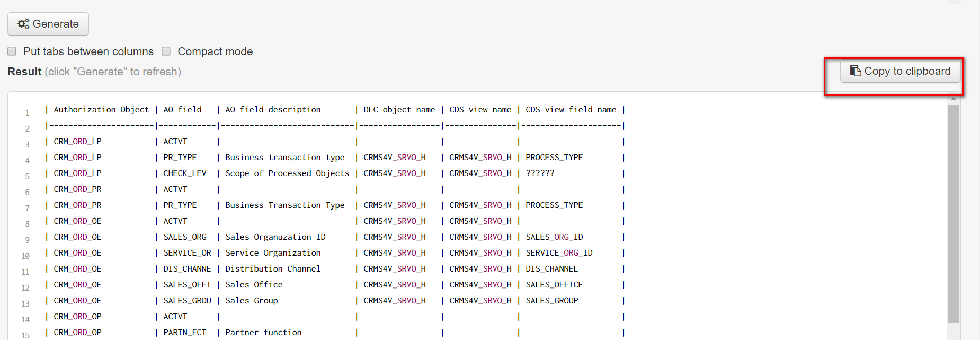Image resolution: width=980 pixels, height=340 pixels.
Task: Click 'SALES_OFFICE' field name
Action: pos(554,285)
